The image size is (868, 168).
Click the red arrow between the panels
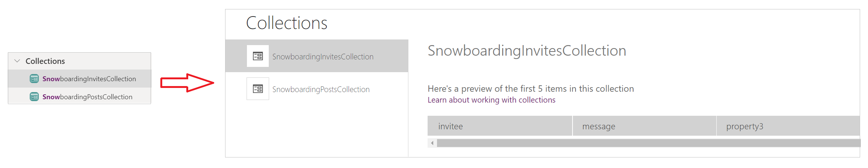click(187, 83)
